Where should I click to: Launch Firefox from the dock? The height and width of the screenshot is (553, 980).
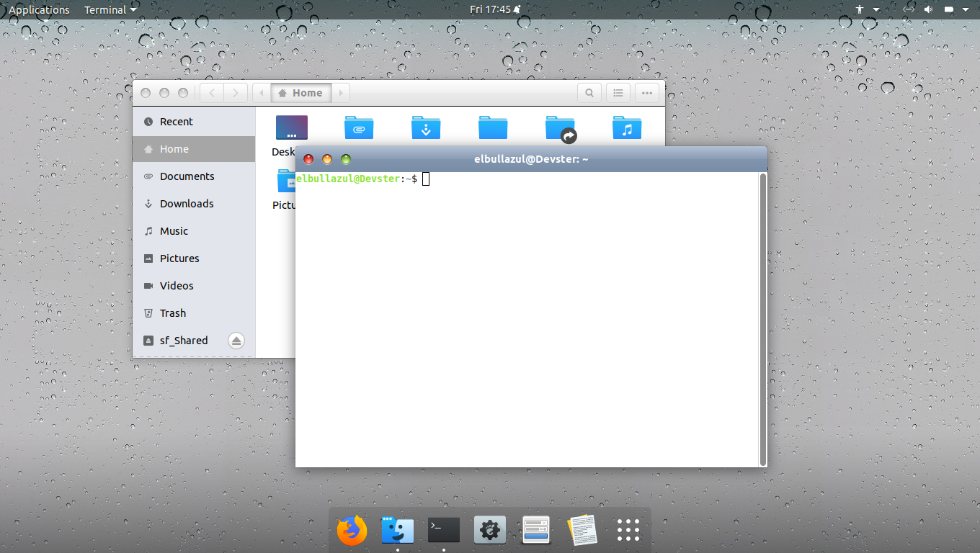352,531
